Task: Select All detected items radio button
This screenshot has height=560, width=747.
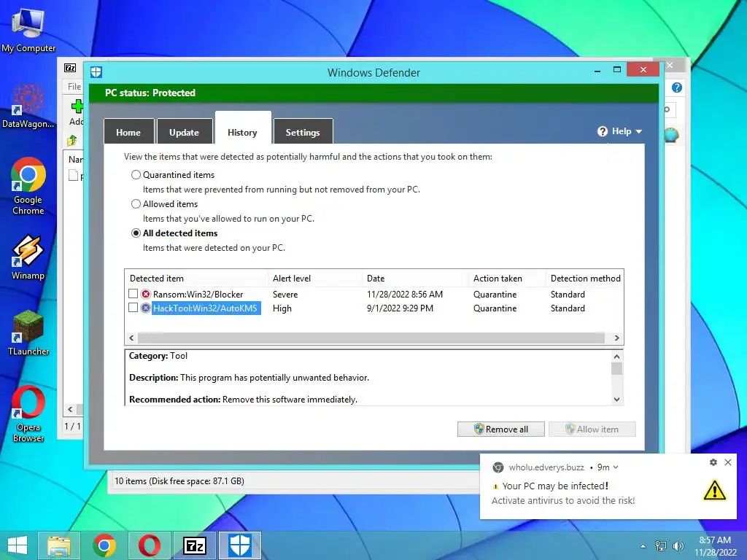Action: tap(136, 233)
